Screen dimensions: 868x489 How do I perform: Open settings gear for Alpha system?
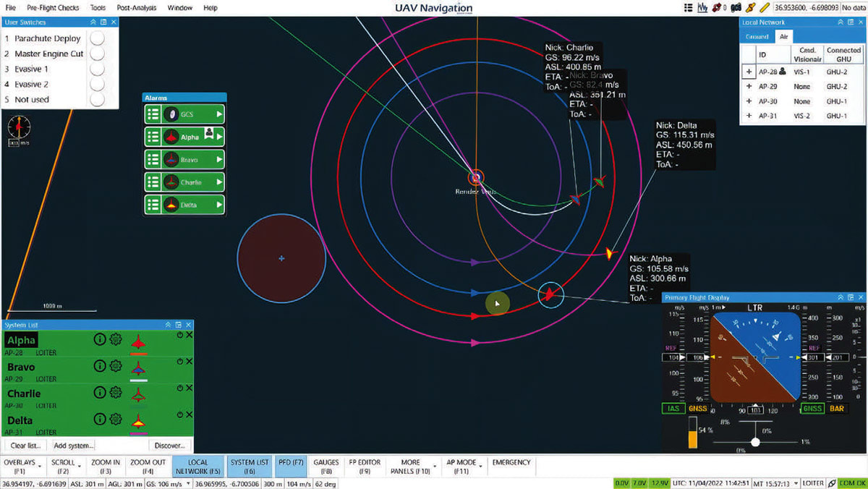pos(116,339)
